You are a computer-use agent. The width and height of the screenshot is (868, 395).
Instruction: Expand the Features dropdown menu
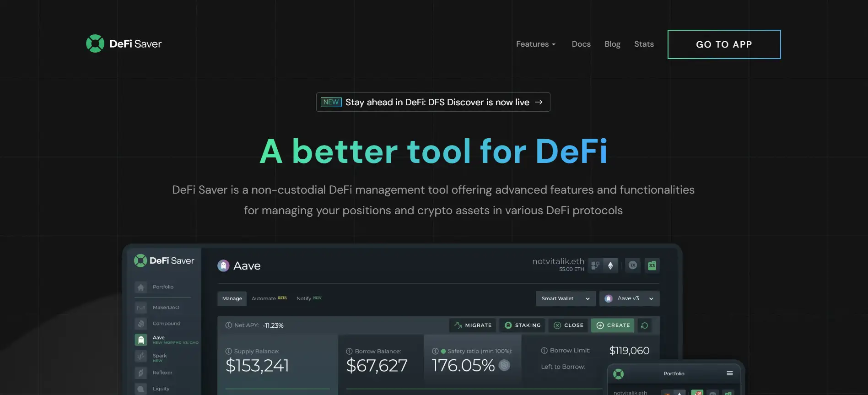pos(535,44)
